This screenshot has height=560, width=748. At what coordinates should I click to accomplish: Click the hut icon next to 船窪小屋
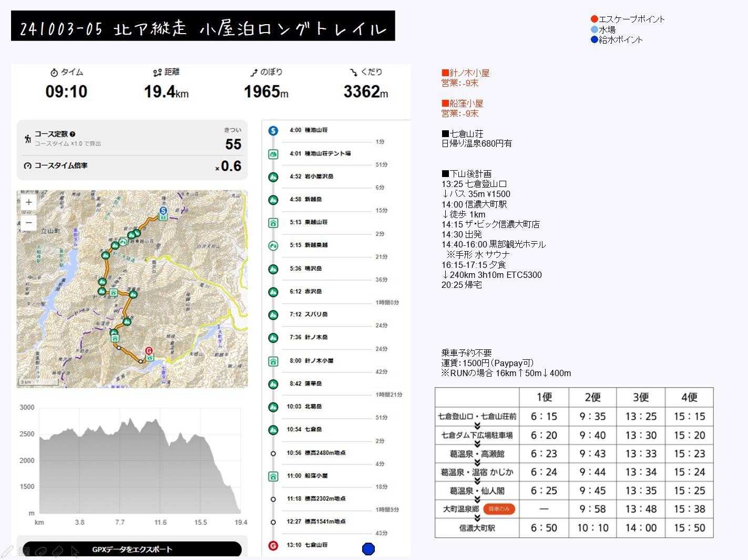pyautogui.click(x=273, y=476)
